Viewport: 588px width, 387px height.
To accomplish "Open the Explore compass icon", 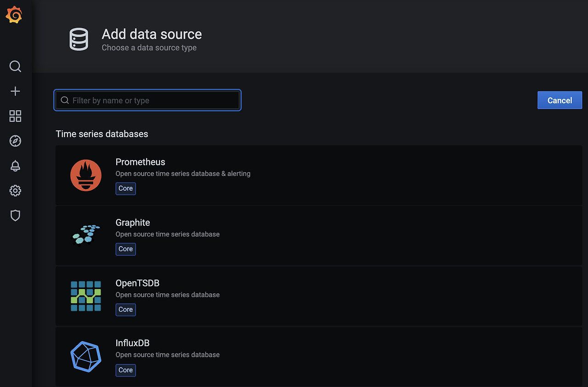I will point(15,141).
